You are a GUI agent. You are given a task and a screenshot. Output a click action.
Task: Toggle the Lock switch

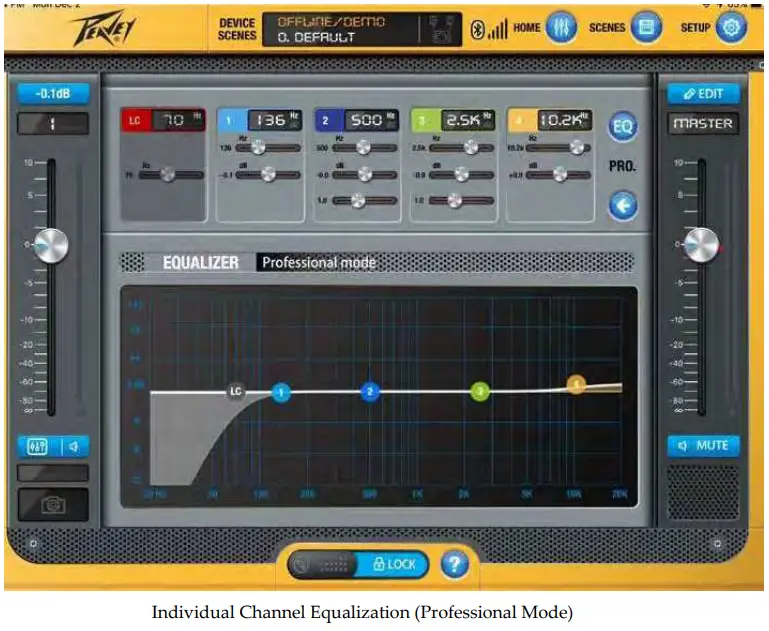(358, 565)
